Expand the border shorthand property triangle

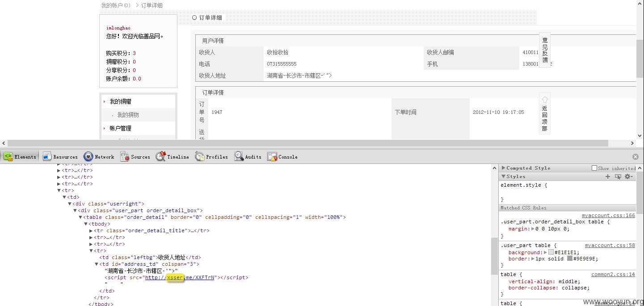pos(533,259)
